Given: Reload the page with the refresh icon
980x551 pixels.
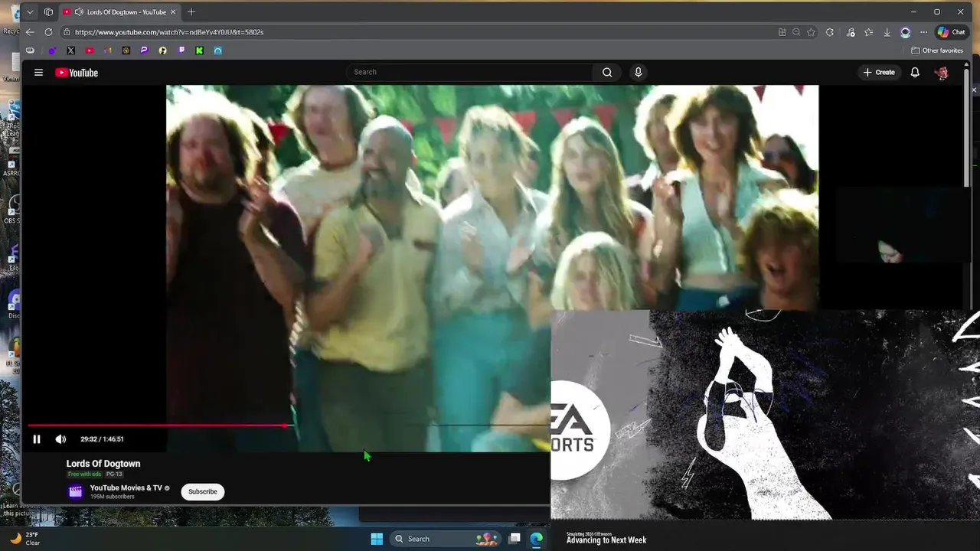Looking at the screenshot, I should pyautogui.click(x=48, y=32).
